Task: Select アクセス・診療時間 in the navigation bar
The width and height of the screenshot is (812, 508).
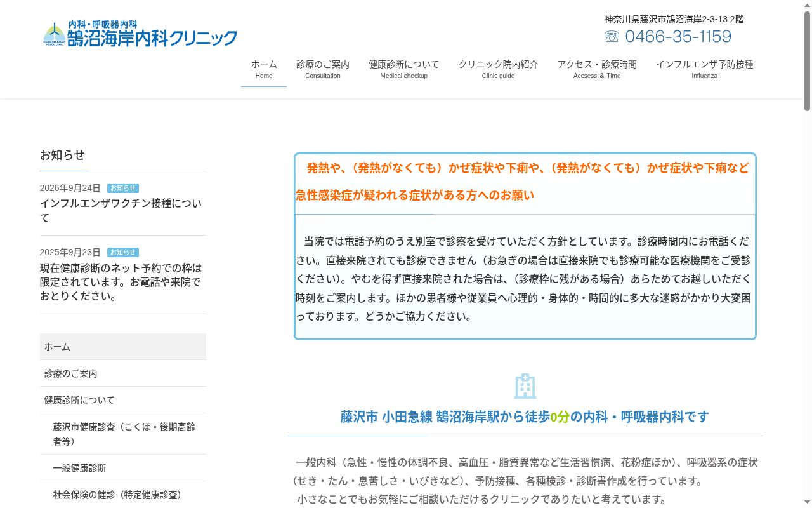Action: click(597, 69)
